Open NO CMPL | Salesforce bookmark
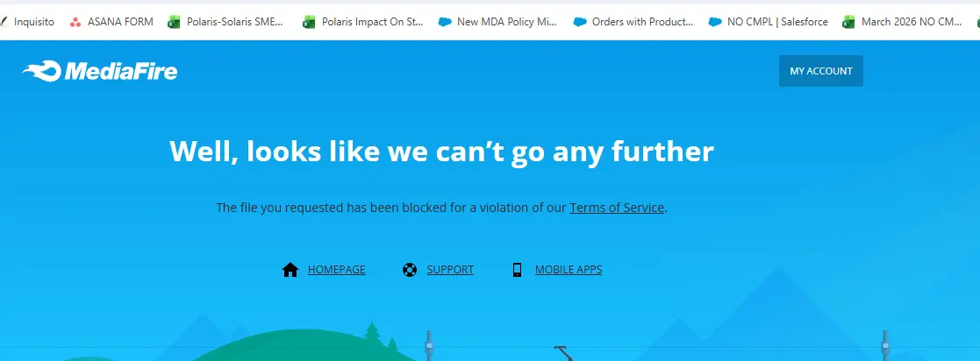 pos(769,22)
